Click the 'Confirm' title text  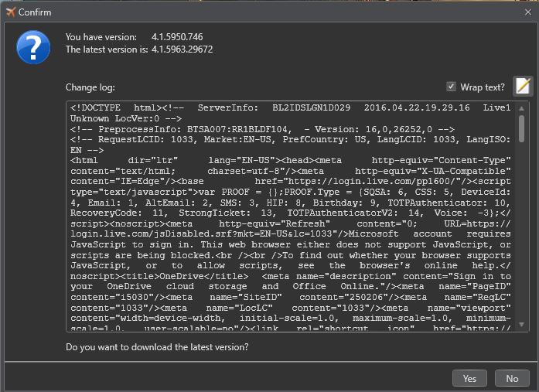(35, 12)
